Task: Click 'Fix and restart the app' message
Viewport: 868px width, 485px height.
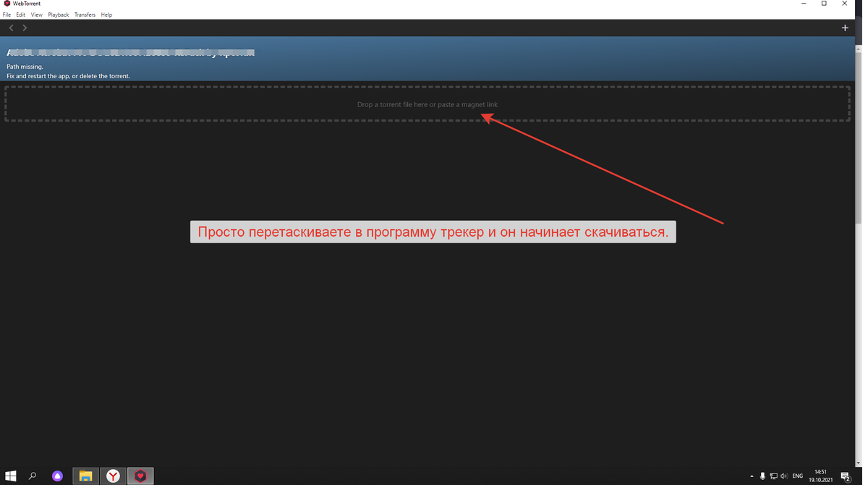Action: tap(69, 76)
